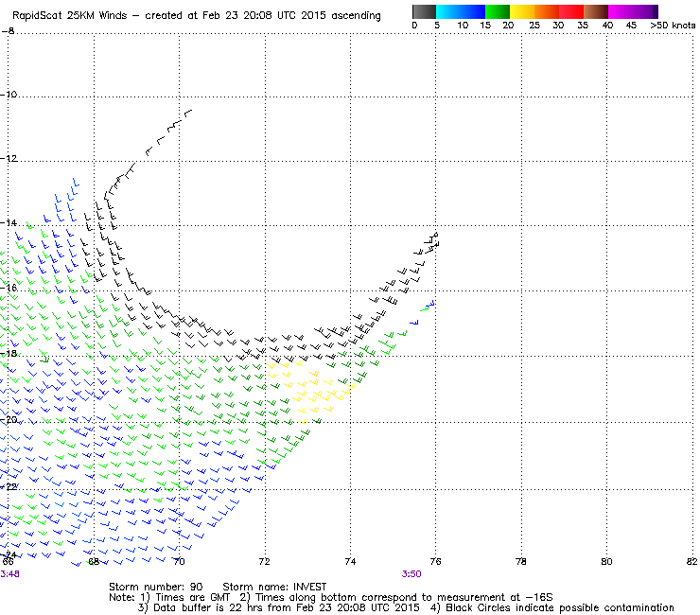
Task: Click the color scale label '15'
Action: 485,26
